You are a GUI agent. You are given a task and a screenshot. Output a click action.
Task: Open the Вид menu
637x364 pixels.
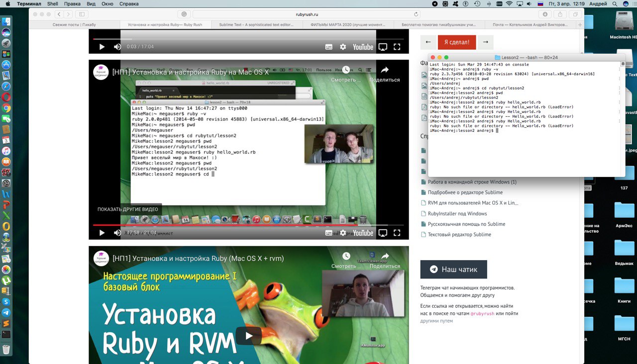tap(91, 3)
